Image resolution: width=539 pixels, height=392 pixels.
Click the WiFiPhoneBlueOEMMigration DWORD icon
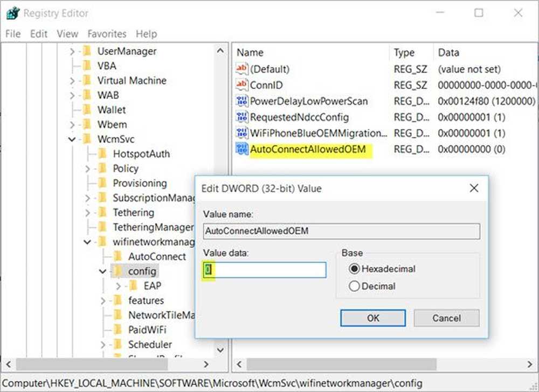[x=241, y=133]
